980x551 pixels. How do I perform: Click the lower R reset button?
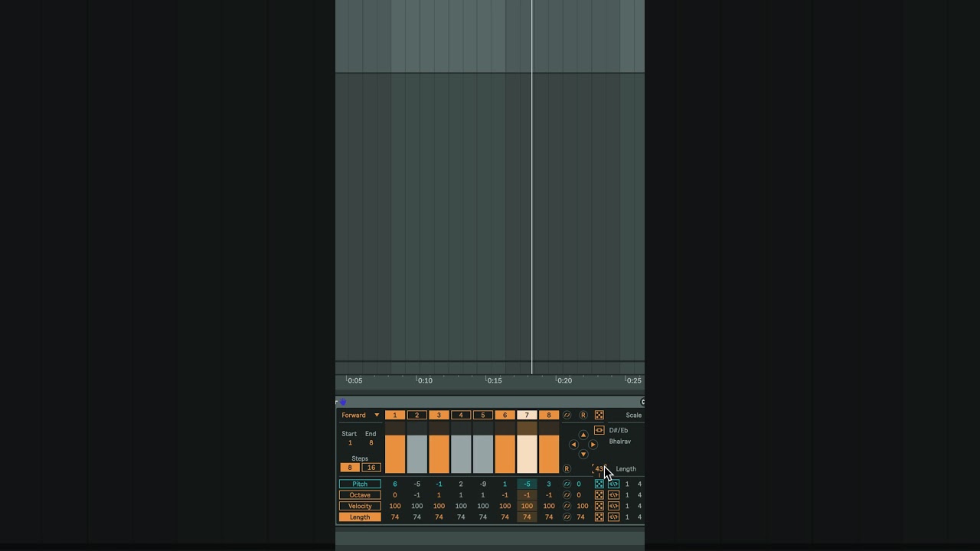[567, 468]
